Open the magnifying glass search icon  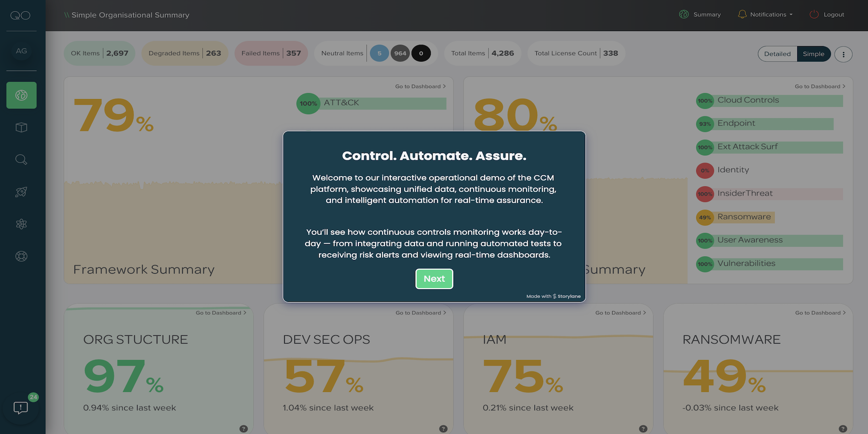pyautogui.click(x=21, y=159)
